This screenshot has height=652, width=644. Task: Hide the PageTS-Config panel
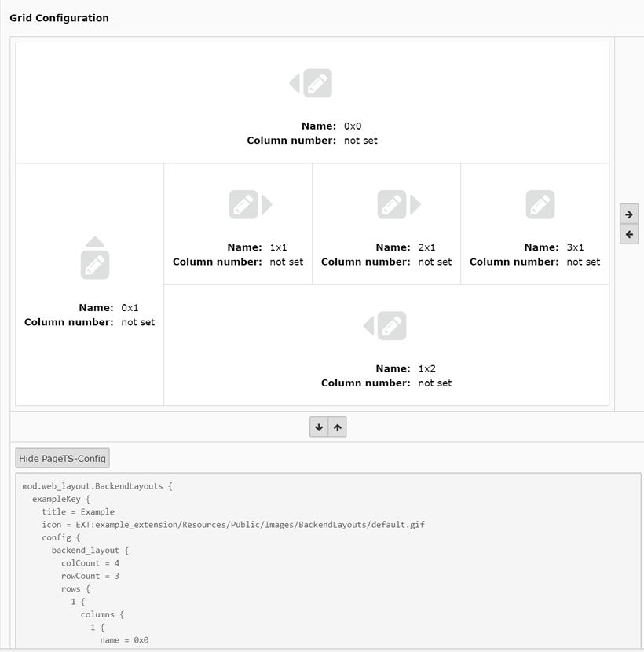(62, 458)
